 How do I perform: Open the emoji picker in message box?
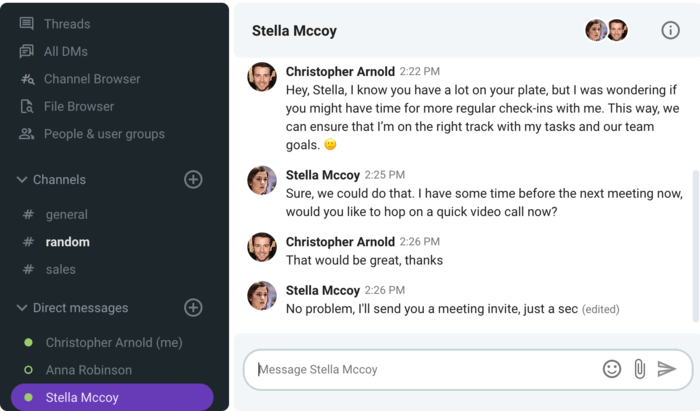[x=612, y=369]
